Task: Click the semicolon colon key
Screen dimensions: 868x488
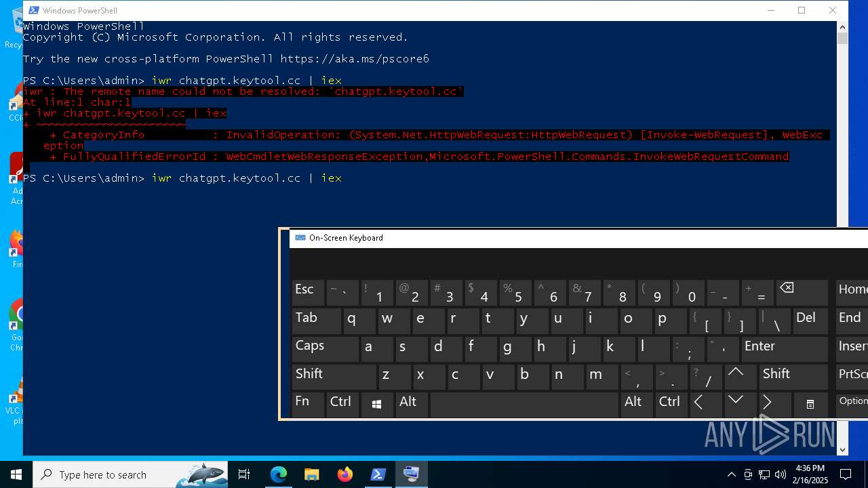Action: [x=688, y=348]
